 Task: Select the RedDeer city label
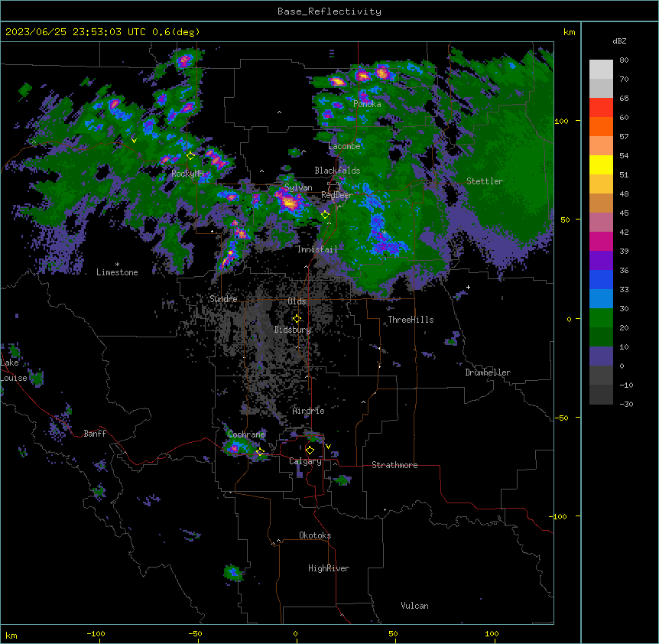click(x=337, y=195)
